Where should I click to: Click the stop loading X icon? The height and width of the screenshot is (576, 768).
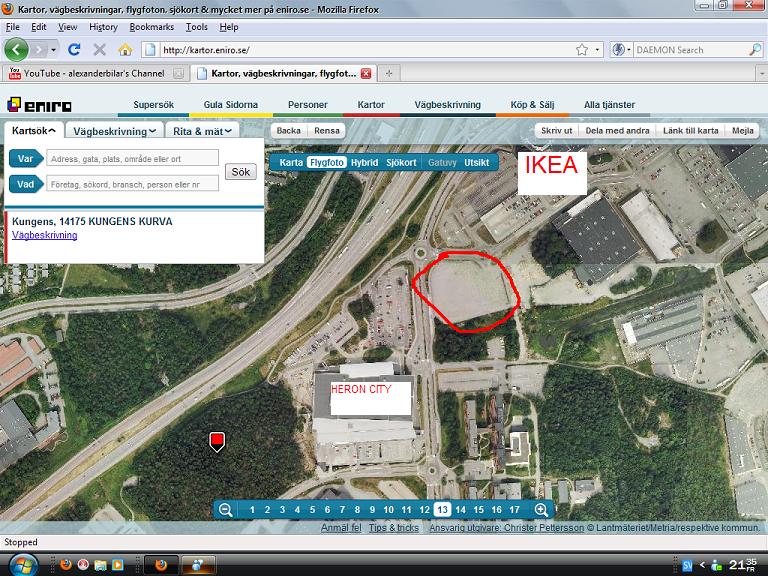point(99,49)
